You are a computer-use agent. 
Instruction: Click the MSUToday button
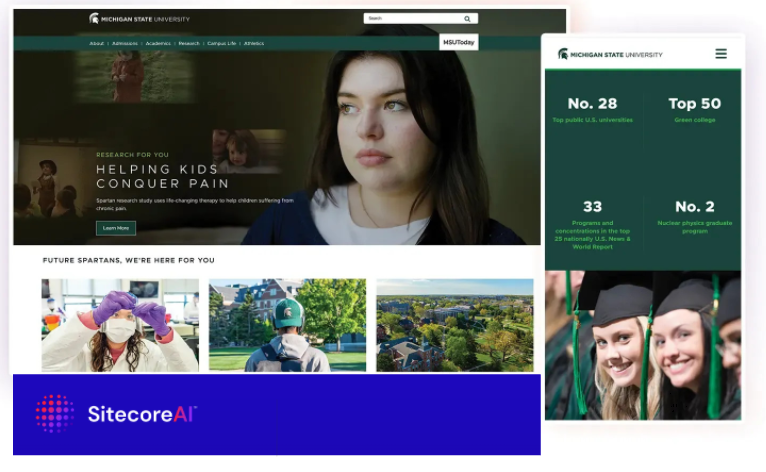[458, 43]
